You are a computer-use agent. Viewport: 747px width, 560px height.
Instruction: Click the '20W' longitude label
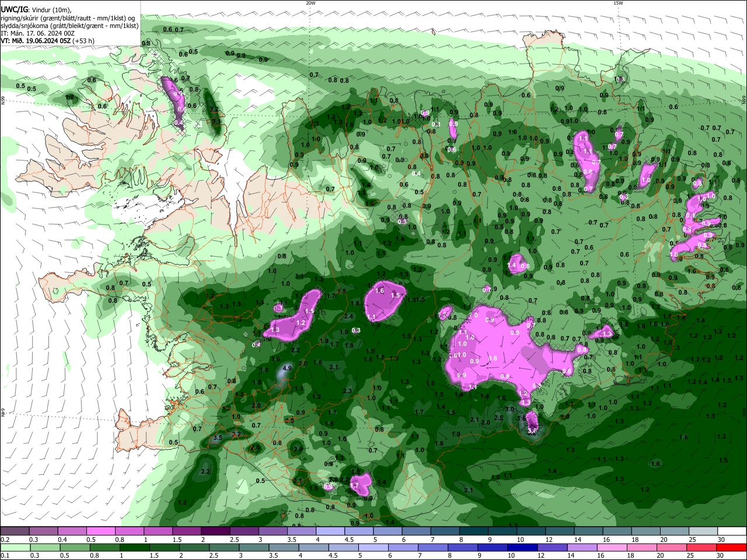tap(310, 3)
